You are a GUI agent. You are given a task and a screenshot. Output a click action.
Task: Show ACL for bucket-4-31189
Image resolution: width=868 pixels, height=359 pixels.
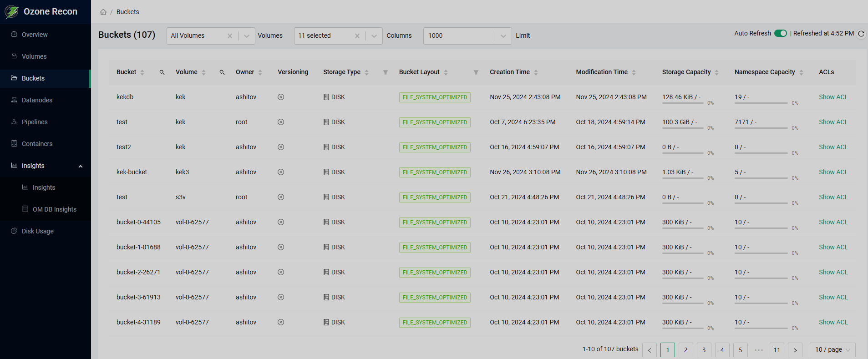click(x=833, y=322)
